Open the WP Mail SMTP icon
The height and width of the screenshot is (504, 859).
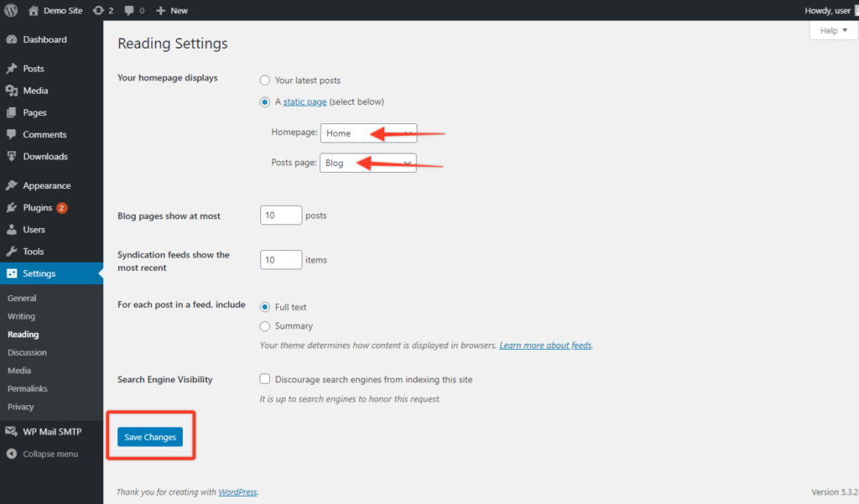[12, 431]
